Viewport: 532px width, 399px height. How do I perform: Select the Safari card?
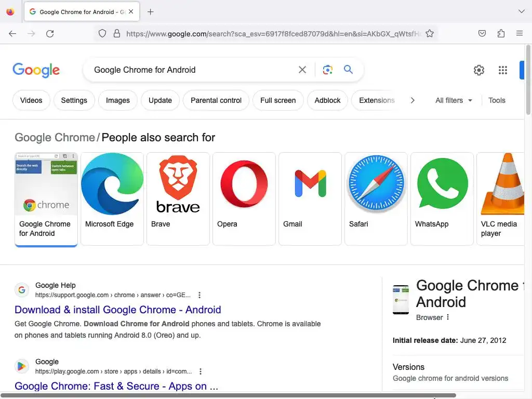pos(376,199)
